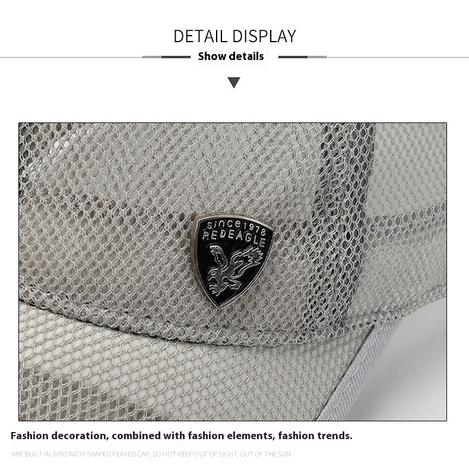This screenshot has height=476, width=469.
Task: Click the light gray segment of right divider
Action: (317, 57)
